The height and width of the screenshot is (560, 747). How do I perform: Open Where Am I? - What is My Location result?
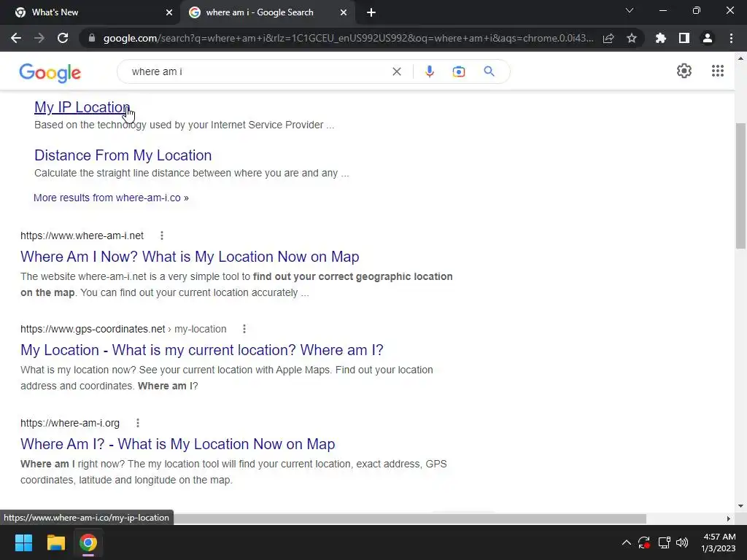(178, 444)
